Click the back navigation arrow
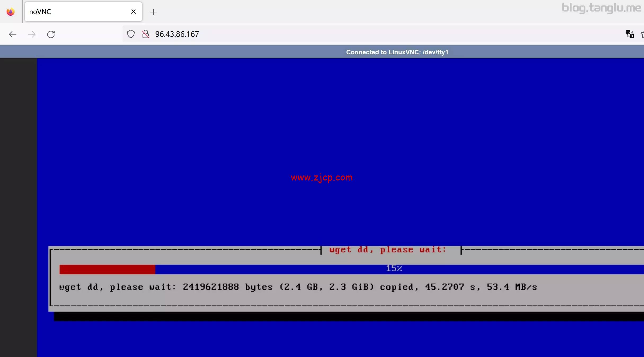This screenshot has width=644, height=357. tap(12, 34)
